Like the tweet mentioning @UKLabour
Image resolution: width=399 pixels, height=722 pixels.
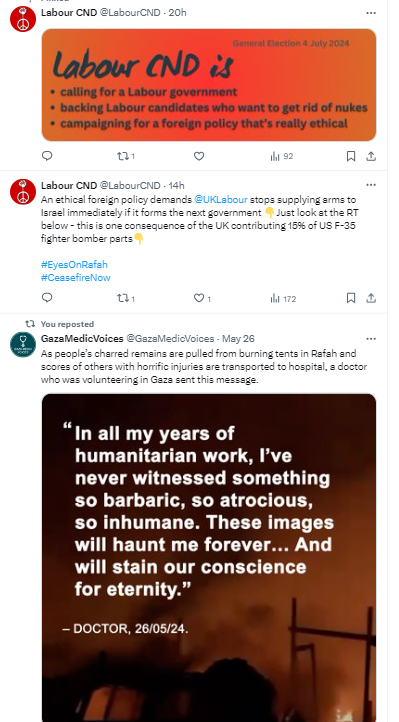(202, 298)
